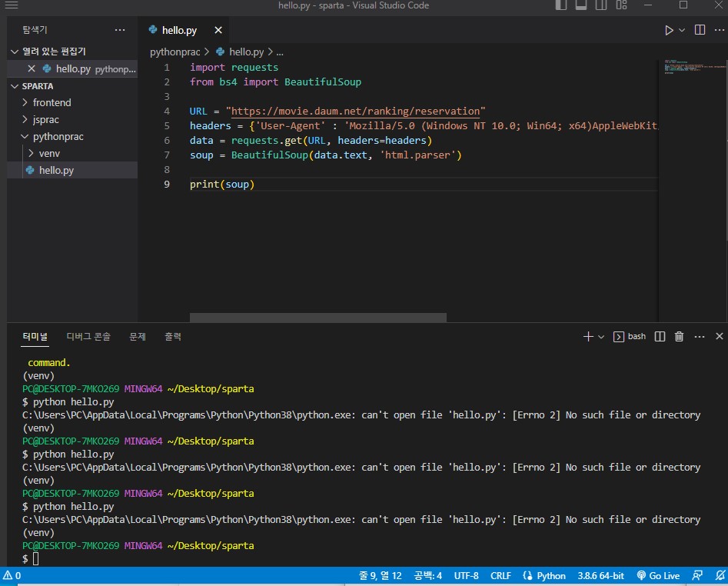Open terminal panel more actions ellipsis

(x=700, y=337)
